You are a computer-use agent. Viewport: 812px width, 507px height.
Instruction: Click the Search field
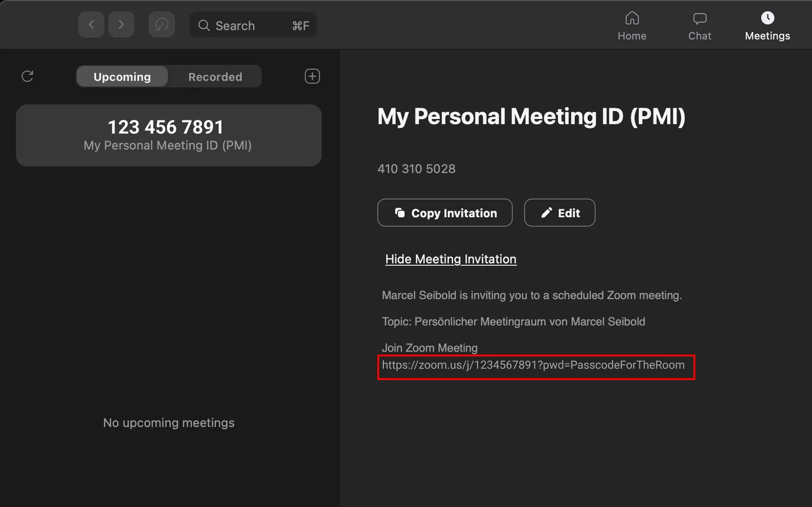[253, 25]
